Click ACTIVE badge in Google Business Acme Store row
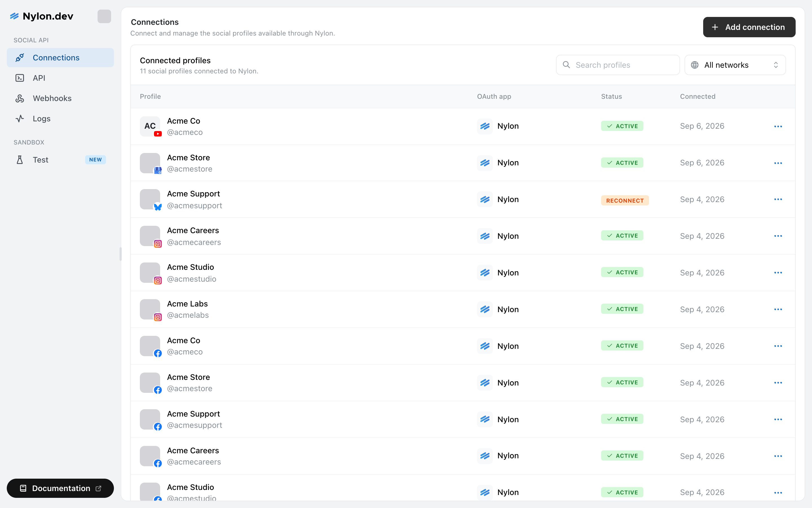This screenshot has width=812, height=508. [622, 163]
